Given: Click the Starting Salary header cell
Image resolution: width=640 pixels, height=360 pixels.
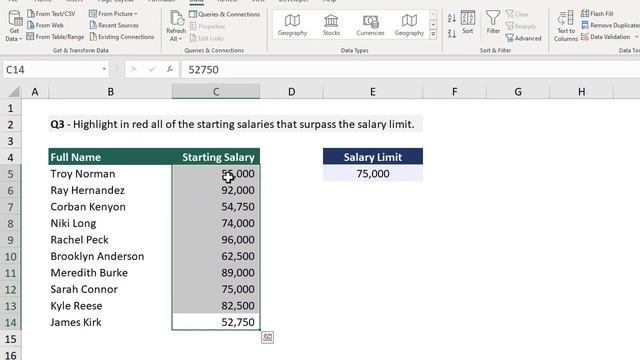Looking at the screenshot, I should tap(216, 157).
